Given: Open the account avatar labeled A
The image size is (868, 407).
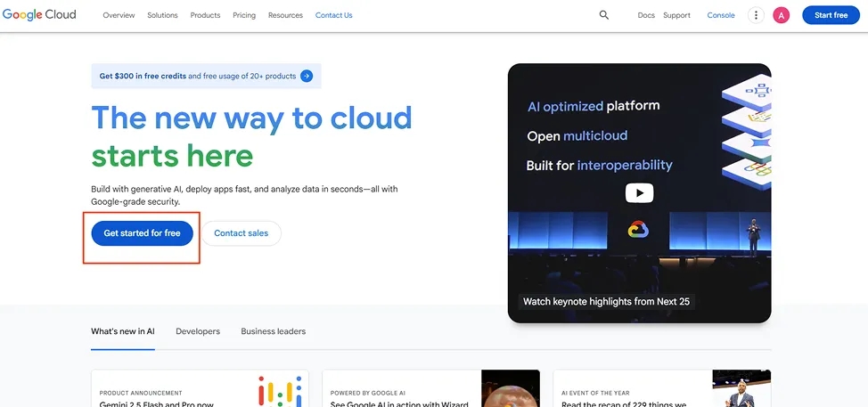Looking at the screenshot, I should 781,15.
